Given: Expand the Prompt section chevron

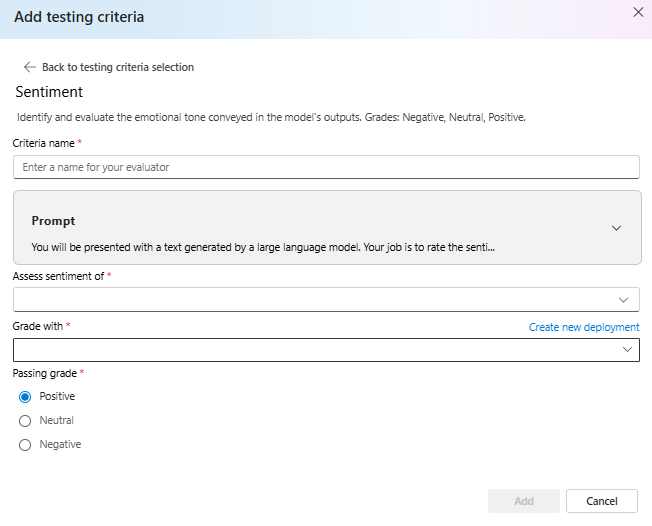Looking at the screenshot, I should (616, 228).
